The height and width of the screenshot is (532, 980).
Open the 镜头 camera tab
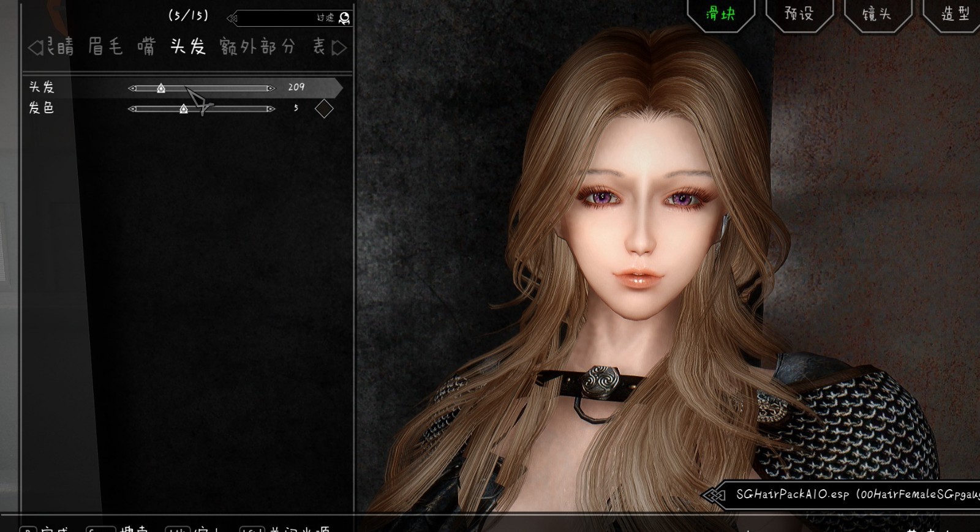point(877,13)
